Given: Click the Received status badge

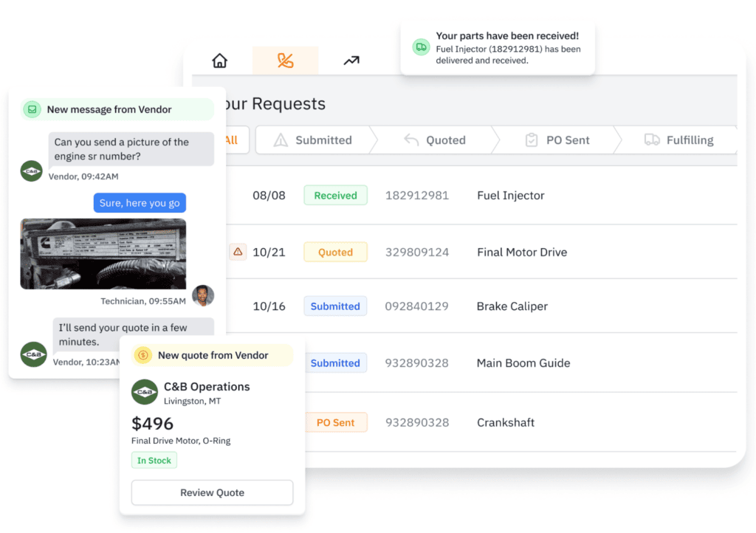Looking at the screenshot, I should point(335,196).
